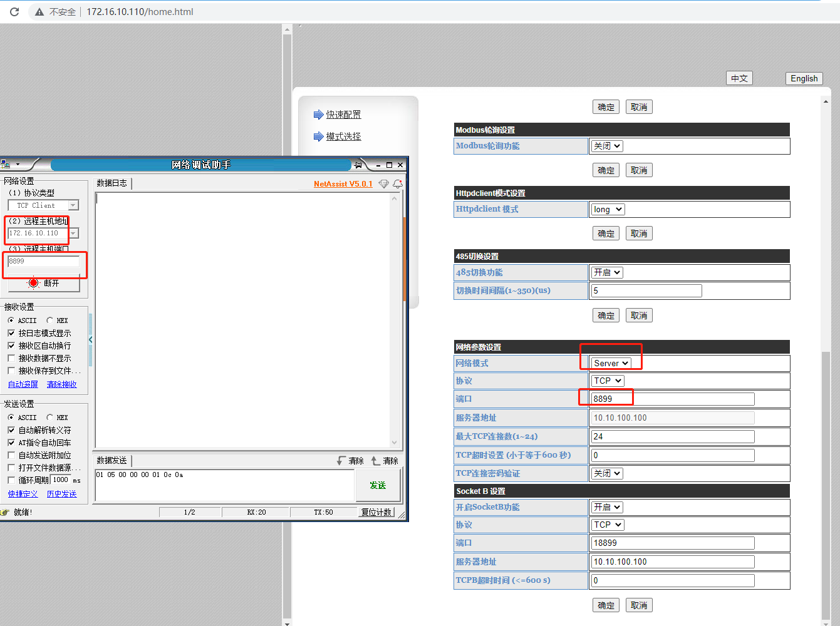Enable the 接收数据不显示 checkbox
The height and width of the screenshot is (626, 840).
pos(11,358)
